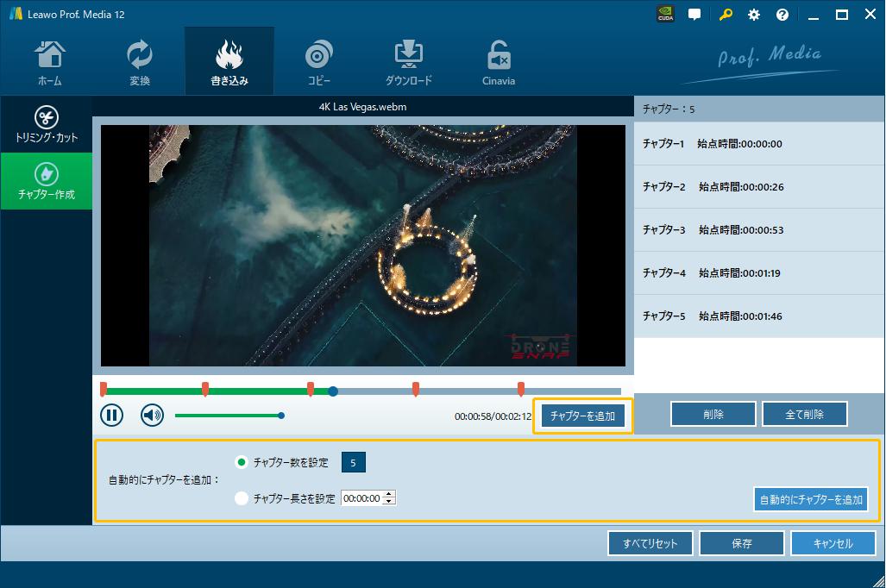886x588 pixels.
Task: Select チャプター長さを設定 radio option
Action: tap(242, 498)
